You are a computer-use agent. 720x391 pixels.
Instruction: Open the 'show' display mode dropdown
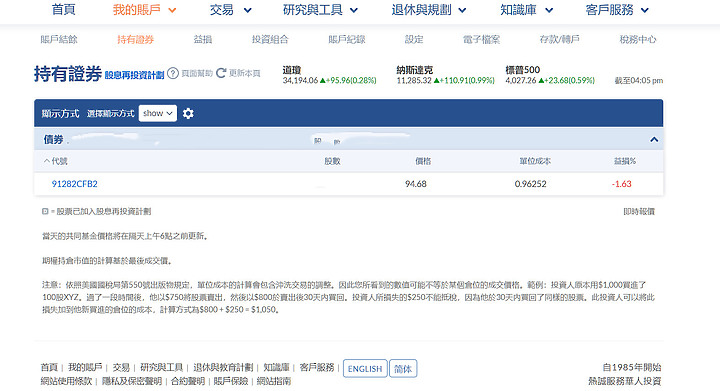click(158, 113)
